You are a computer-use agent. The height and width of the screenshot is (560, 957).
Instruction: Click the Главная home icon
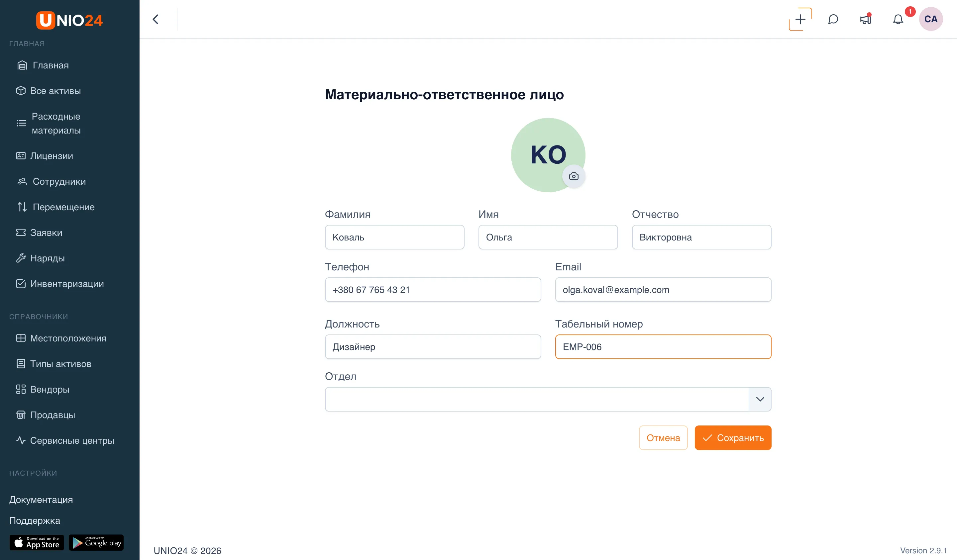tap(22, 65)
